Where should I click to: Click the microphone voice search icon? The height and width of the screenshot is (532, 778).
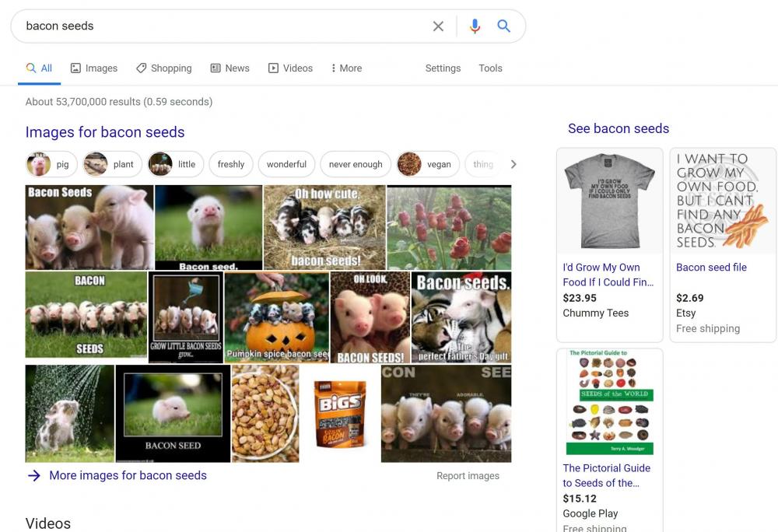[475, 26]
